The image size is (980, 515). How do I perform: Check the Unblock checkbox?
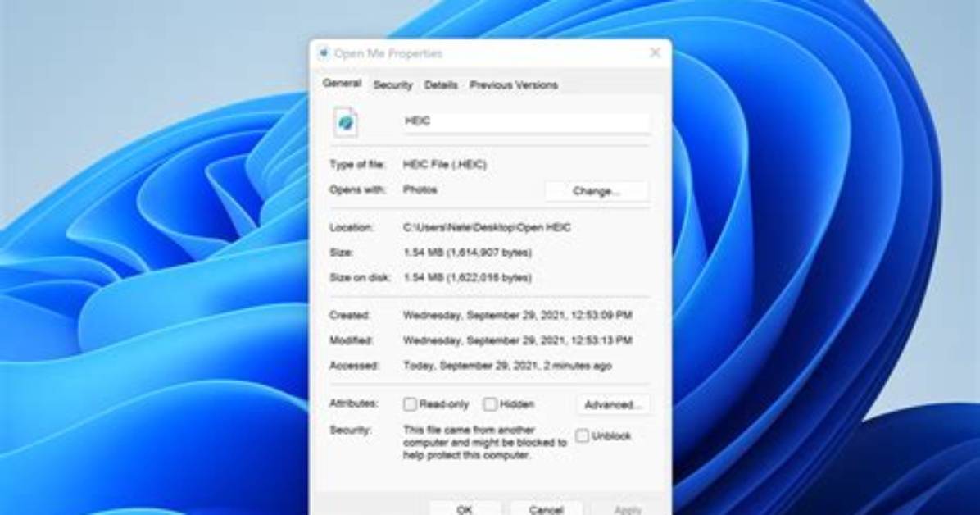(582, 435)
